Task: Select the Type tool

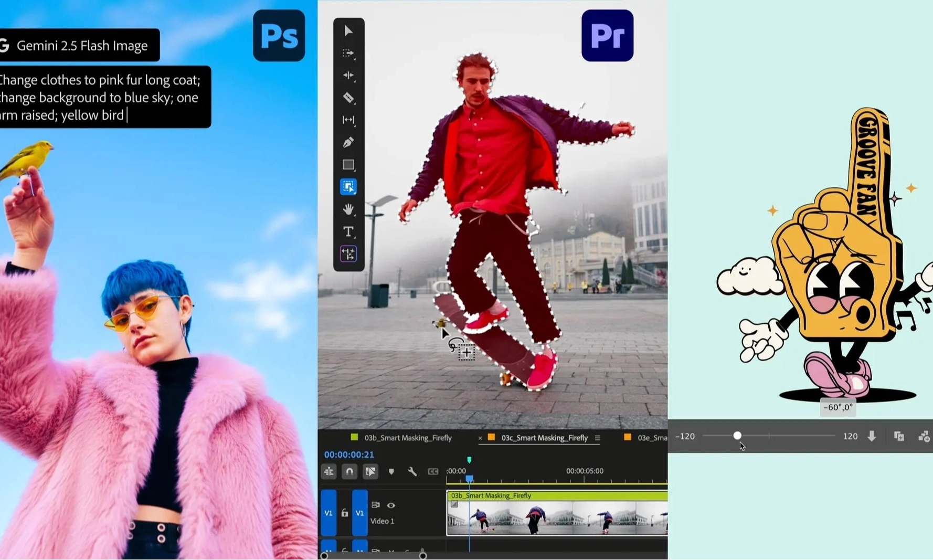Action: (x=348, y=230)
